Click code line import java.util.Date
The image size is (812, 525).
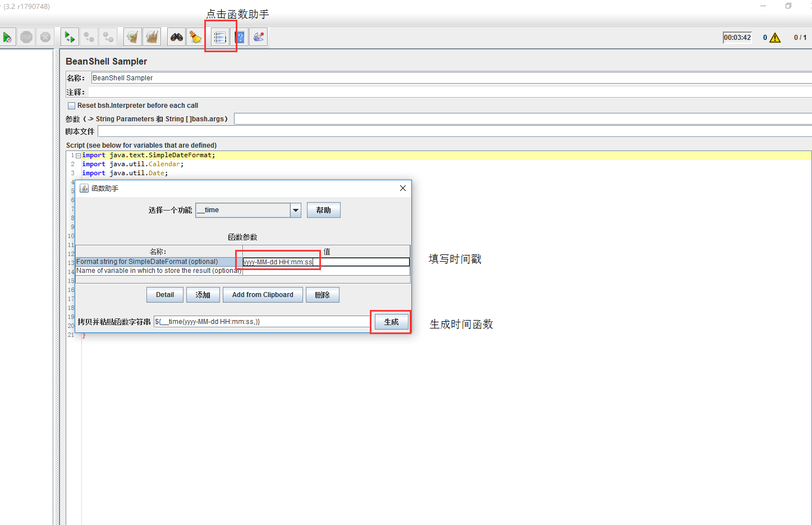[x=125, y=173]
